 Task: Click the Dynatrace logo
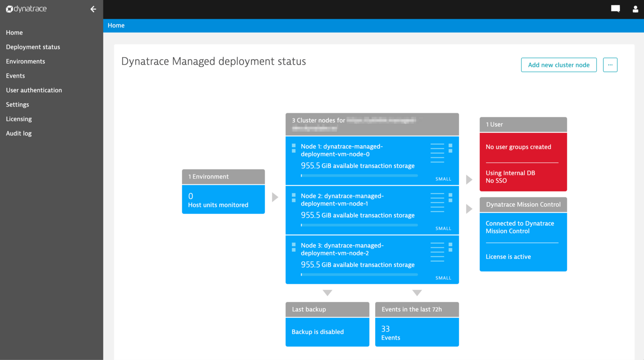click(26, 9)
